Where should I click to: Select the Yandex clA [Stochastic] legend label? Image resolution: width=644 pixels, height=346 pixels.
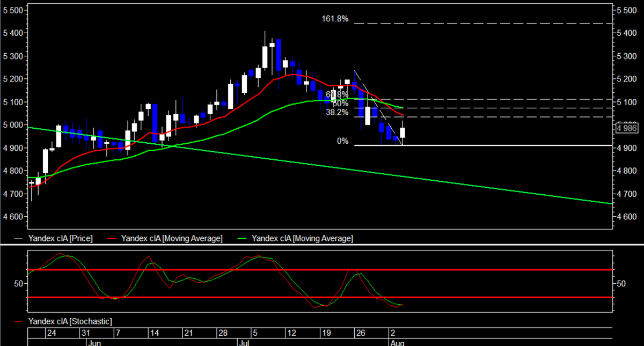coord(70,321)
